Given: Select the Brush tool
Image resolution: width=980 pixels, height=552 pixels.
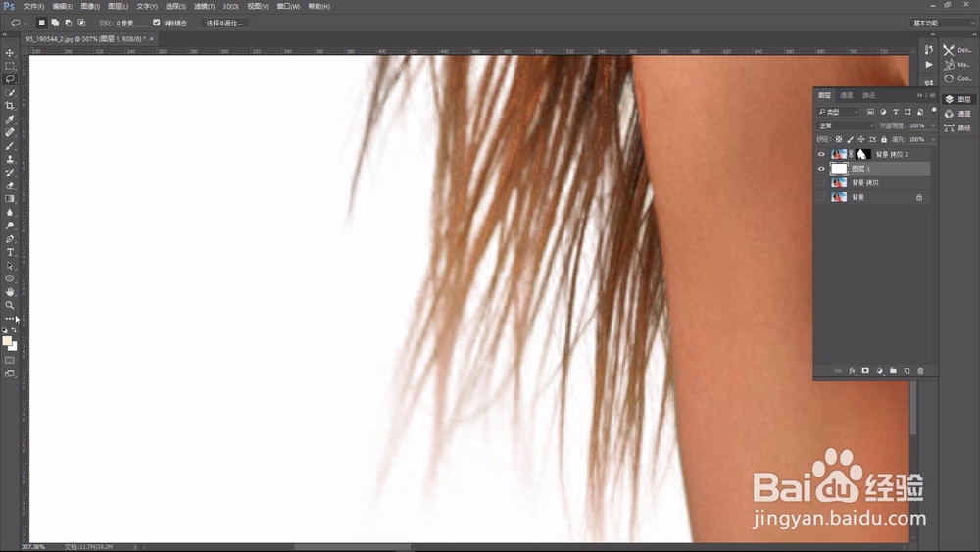Looking at the screenshot, I should 10,146.
